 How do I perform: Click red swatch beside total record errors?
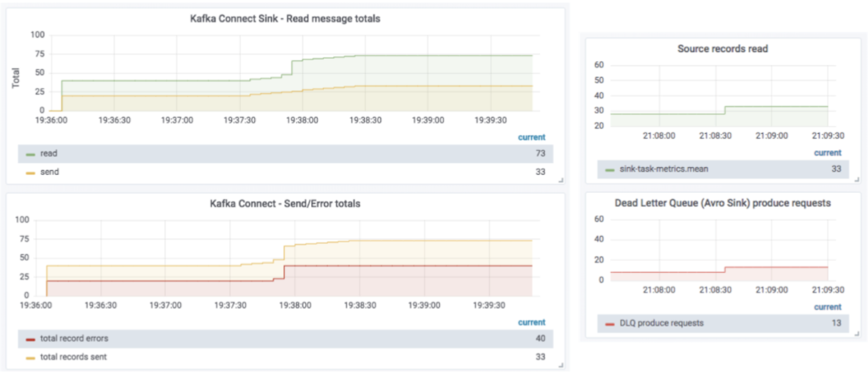tap(31, 339)
